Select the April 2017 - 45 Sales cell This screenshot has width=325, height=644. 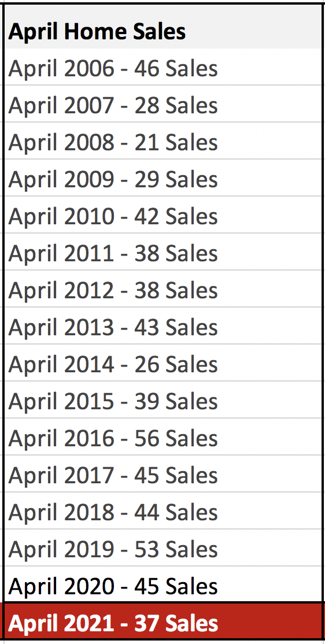click(x=162, y=473)
